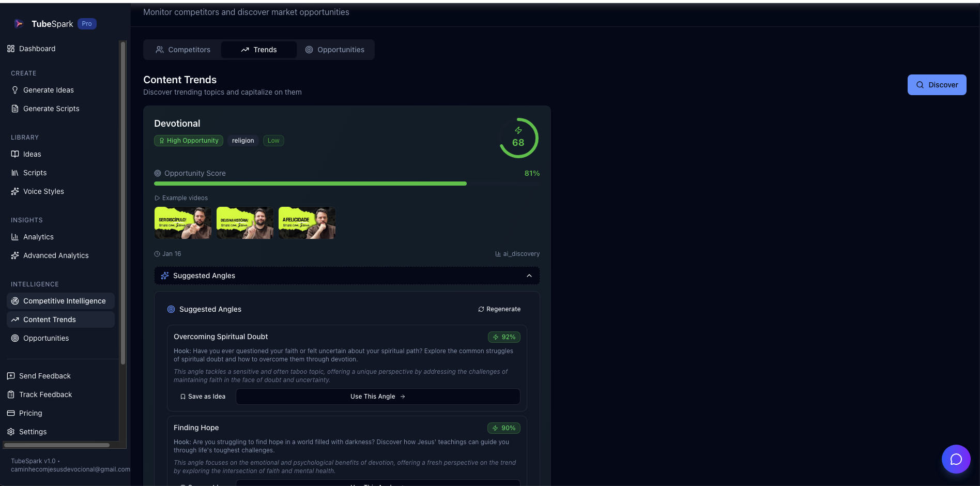The height and width of the screenshot is (486, 980).
Task: Click the target icon next to Opportunity Score
Action: [x=158, y=173]
